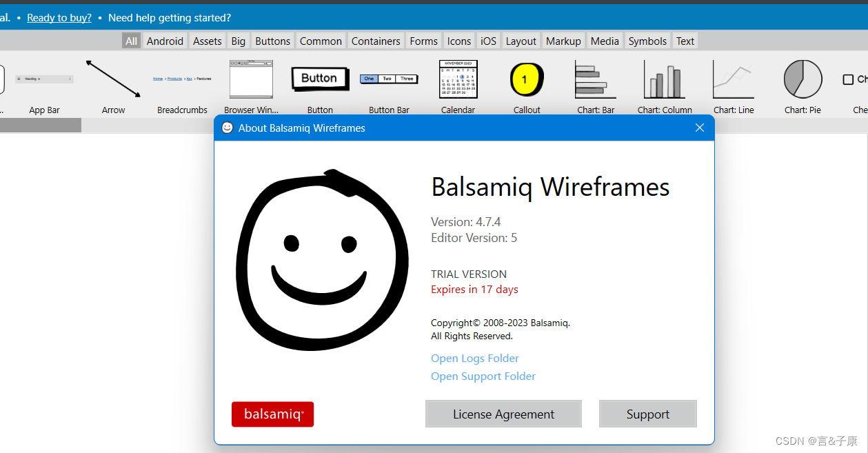The height and width of the screenshot is (453, 868).
Task: Click the Version: 4.7.4 text
Action: click(x=466, y=222)
